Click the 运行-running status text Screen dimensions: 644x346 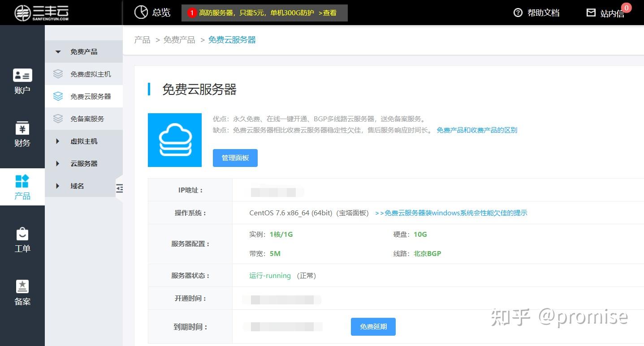270,276
